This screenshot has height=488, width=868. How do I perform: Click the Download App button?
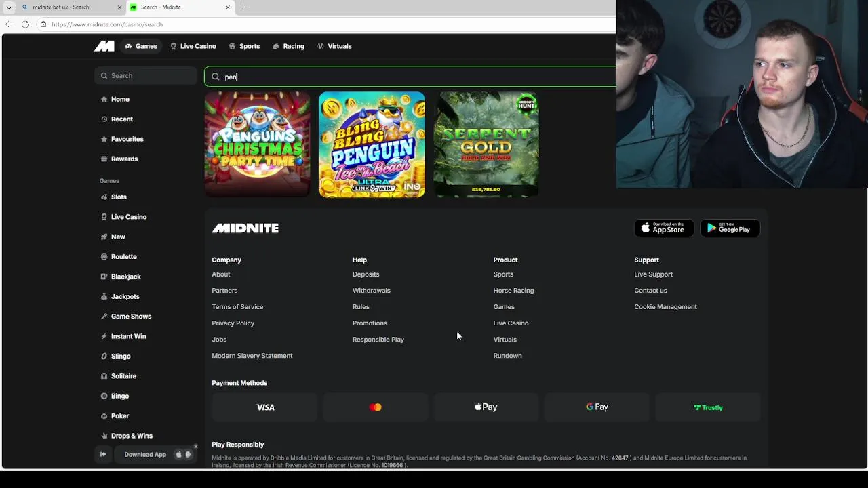click(x=145, y=455)
